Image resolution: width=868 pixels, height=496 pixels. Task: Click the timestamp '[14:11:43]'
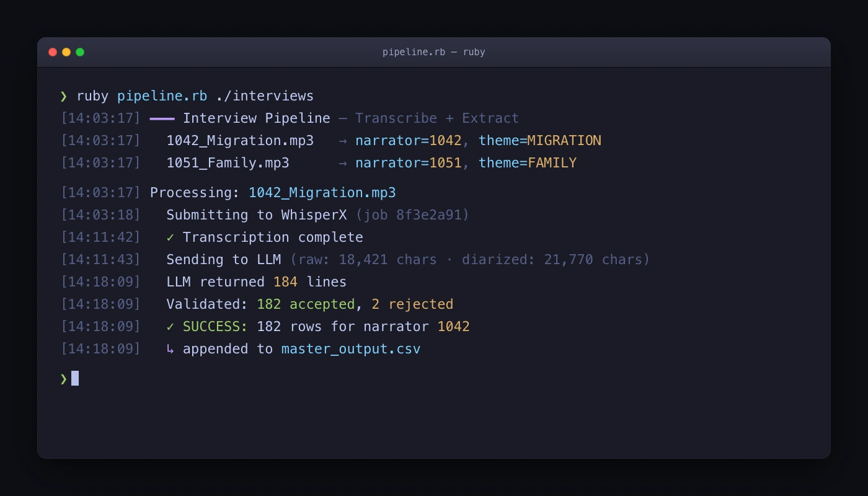click(x=101, y=260)
